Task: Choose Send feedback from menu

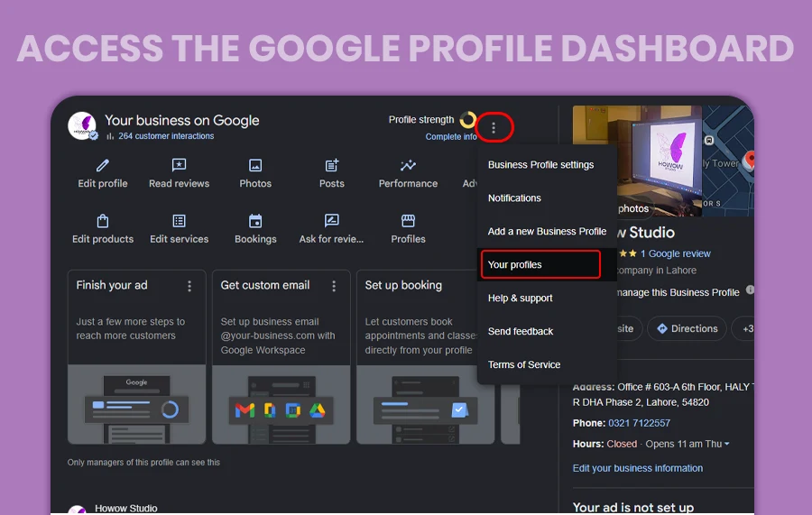Action: [521, 331]
